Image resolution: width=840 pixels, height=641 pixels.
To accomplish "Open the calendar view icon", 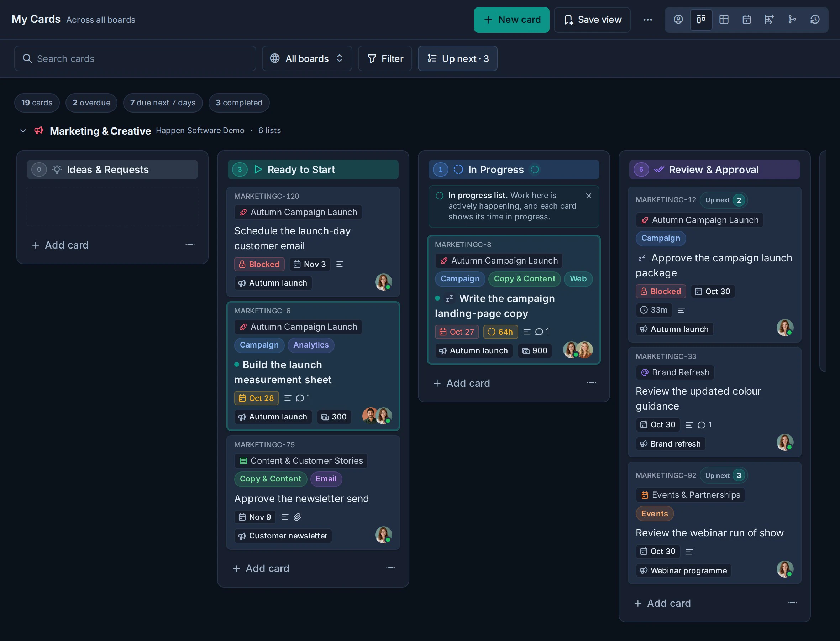I will click(x=747, y=20).
